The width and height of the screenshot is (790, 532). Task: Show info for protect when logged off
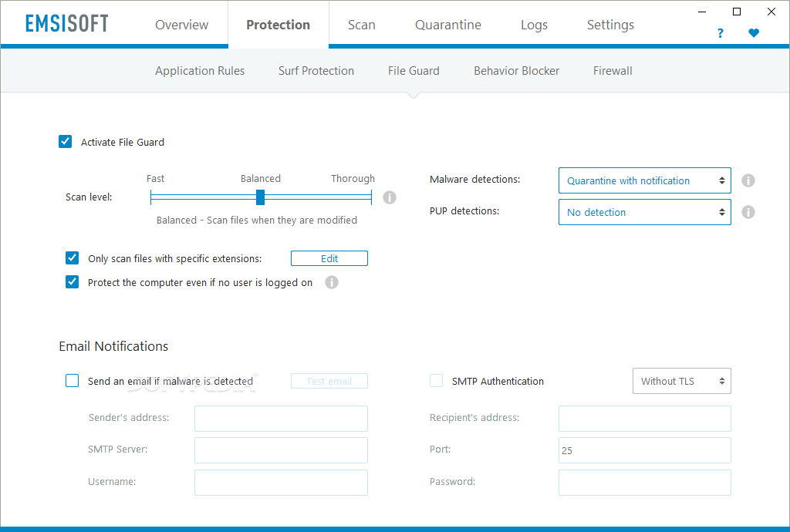pyautogui.click(x=332, y=282)
